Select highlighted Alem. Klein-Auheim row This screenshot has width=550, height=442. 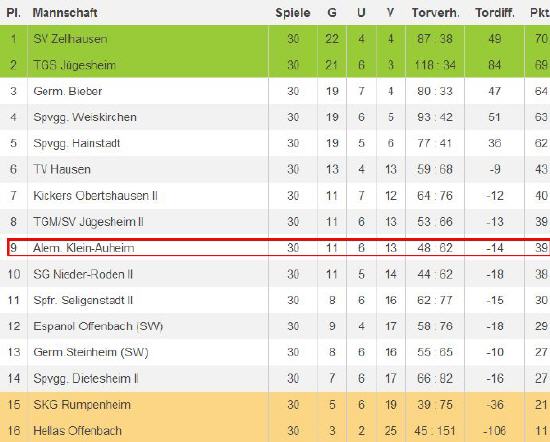(x=279, y=248)
